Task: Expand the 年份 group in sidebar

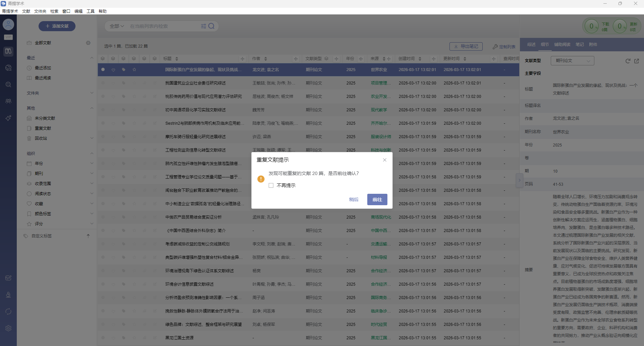Action: point(92,164)
